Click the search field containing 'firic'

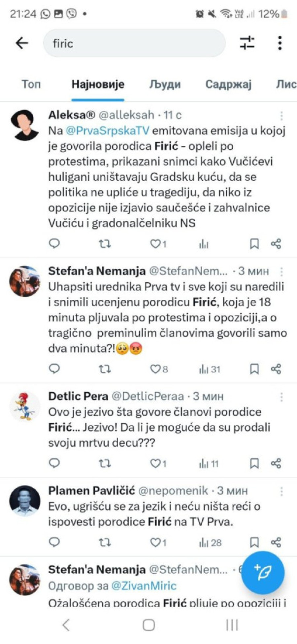coord(134,43)
